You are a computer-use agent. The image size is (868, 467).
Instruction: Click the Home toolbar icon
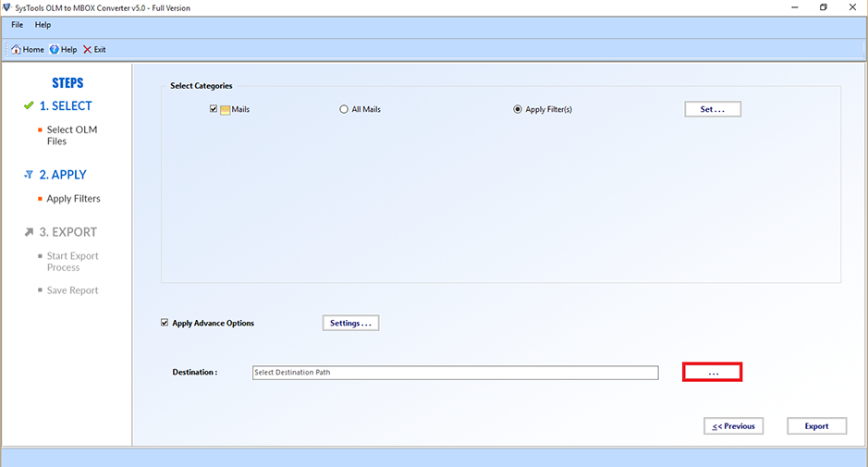point(17,49)
